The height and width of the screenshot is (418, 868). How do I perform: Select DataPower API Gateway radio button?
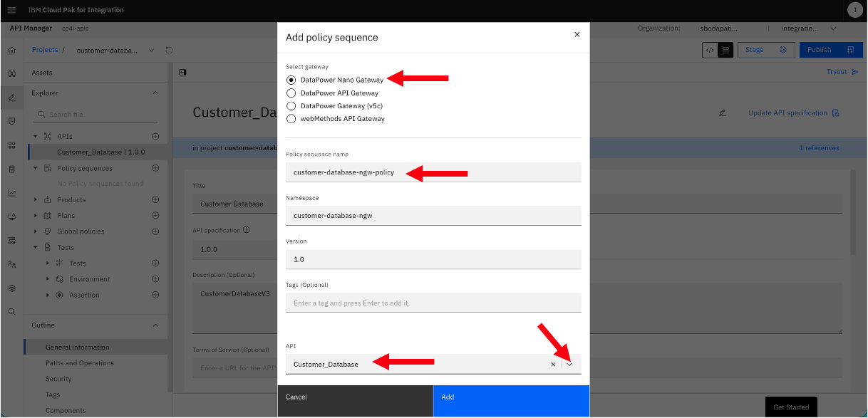291,93
